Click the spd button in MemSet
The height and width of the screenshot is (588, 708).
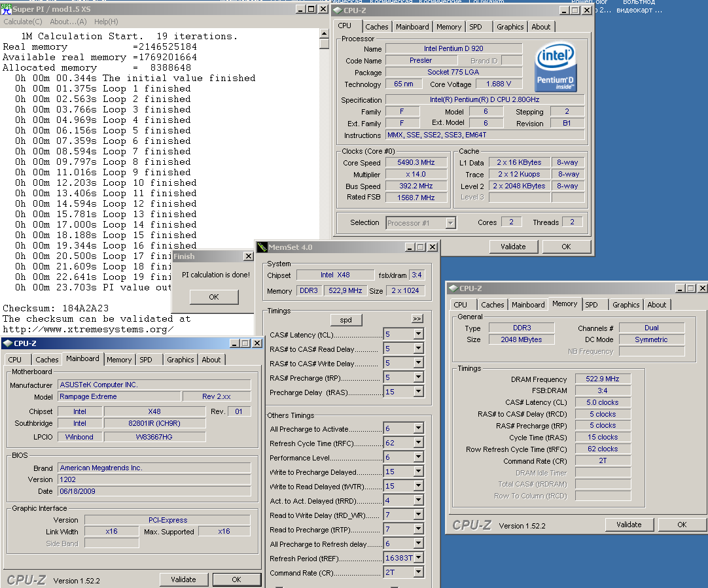click(346, 319)
